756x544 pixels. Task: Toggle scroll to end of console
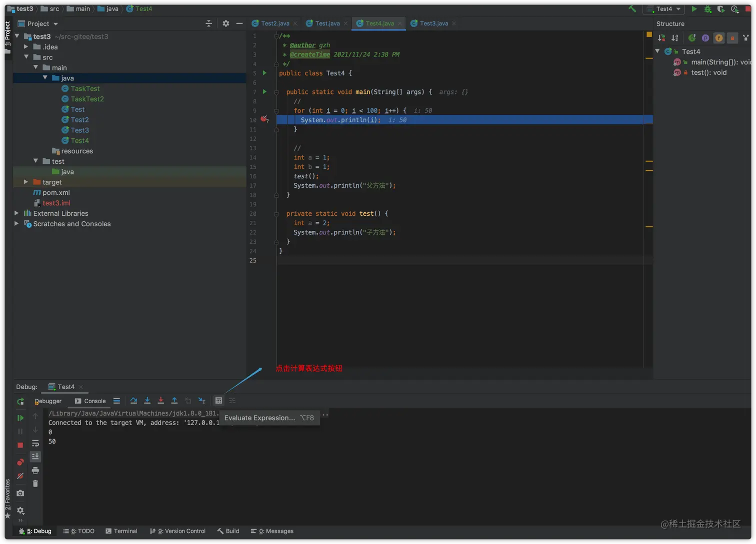click(x=35, y=457)
